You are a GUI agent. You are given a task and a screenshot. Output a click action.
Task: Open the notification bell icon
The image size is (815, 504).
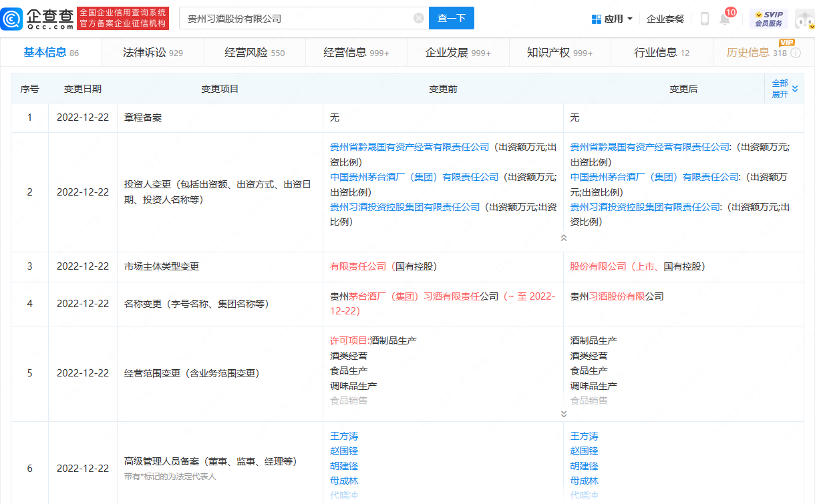(x=724, y=19)
